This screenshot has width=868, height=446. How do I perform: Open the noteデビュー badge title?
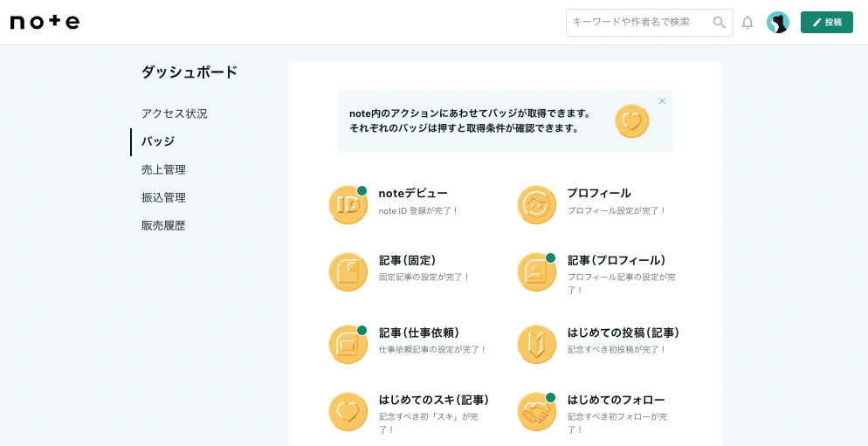coord(413,193)
